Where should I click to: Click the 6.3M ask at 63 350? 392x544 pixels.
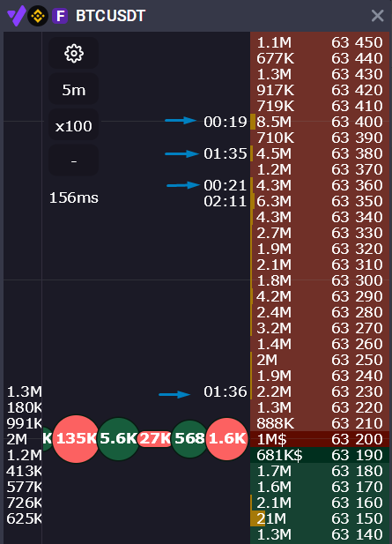320,201
